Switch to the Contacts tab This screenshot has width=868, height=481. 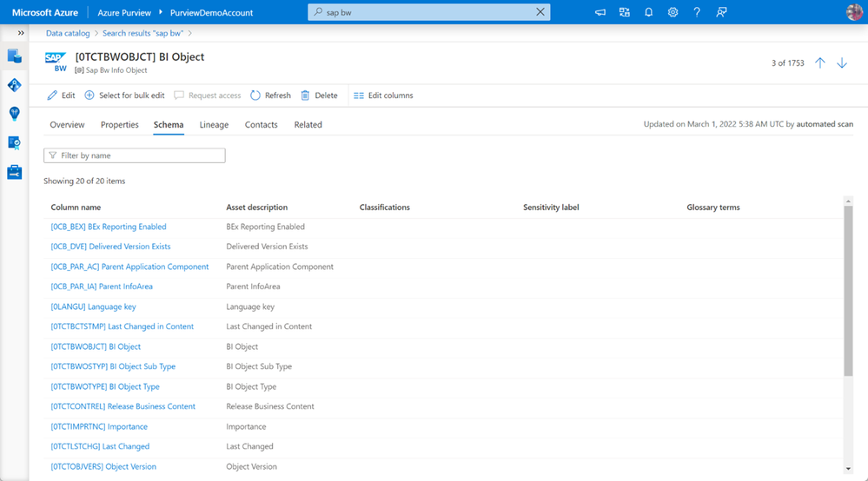[x=262, y=125]
